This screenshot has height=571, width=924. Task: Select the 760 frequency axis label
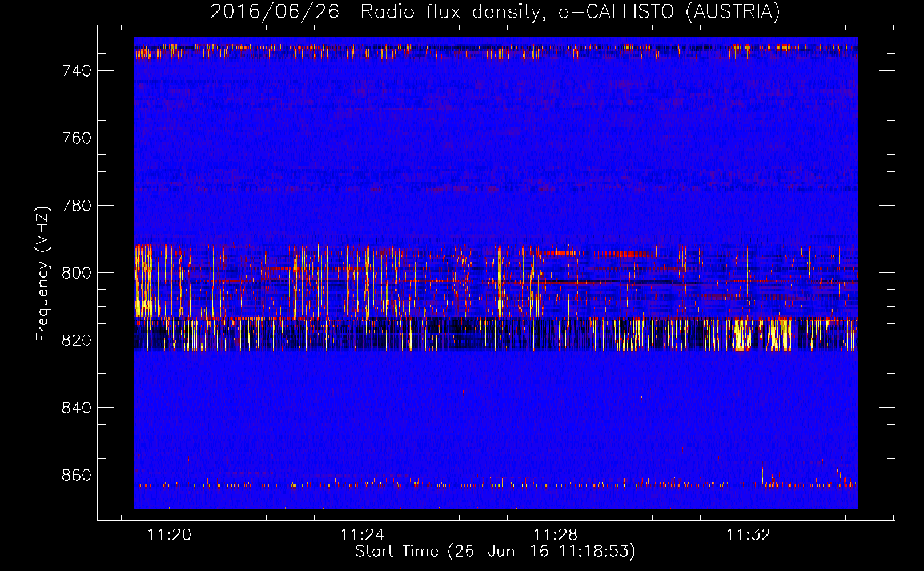tap(77, 138)
